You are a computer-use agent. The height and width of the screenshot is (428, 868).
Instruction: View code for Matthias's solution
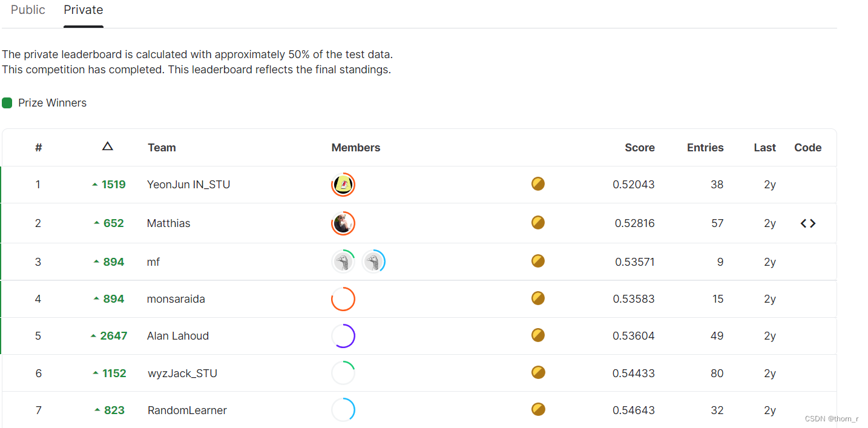coord(808,223)
